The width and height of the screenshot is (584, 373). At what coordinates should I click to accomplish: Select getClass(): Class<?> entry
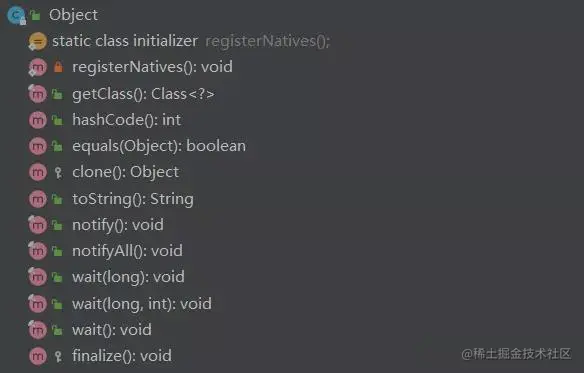click(143, 94)
